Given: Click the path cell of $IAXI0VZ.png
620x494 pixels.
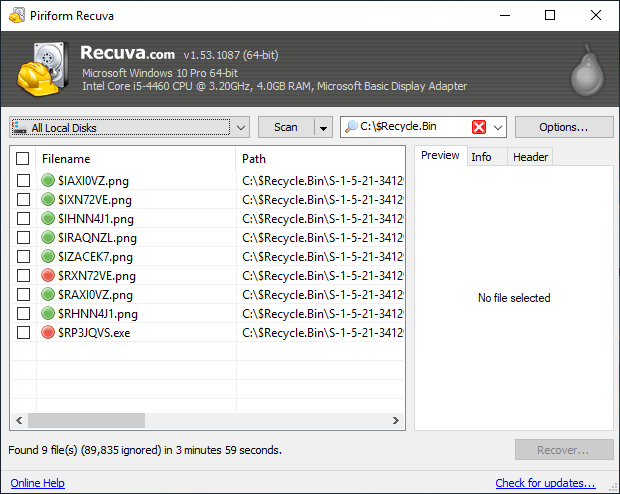Looking at the screenshot, I should (x=320, y=181).
